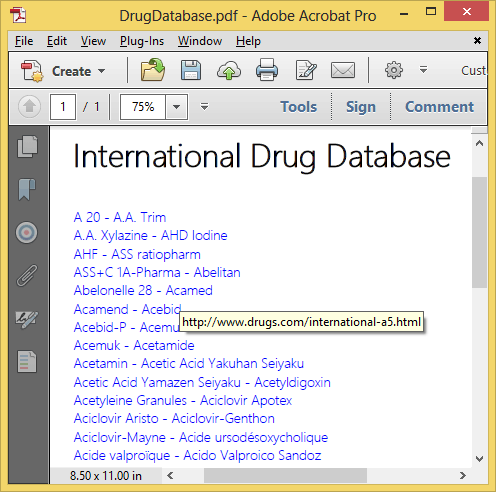Click the 75% zoom level field
Image resolution: width=496 pixels, height=492 pixels.
pyautogui.click(x=143, y=107)
